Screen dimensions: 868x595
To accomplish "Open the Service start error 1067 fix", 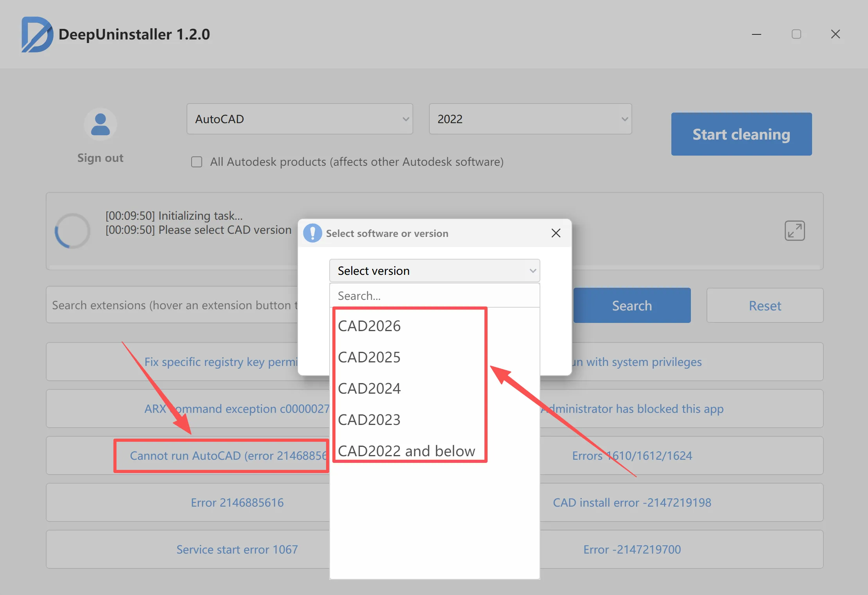I will click(x=237, y=549).
